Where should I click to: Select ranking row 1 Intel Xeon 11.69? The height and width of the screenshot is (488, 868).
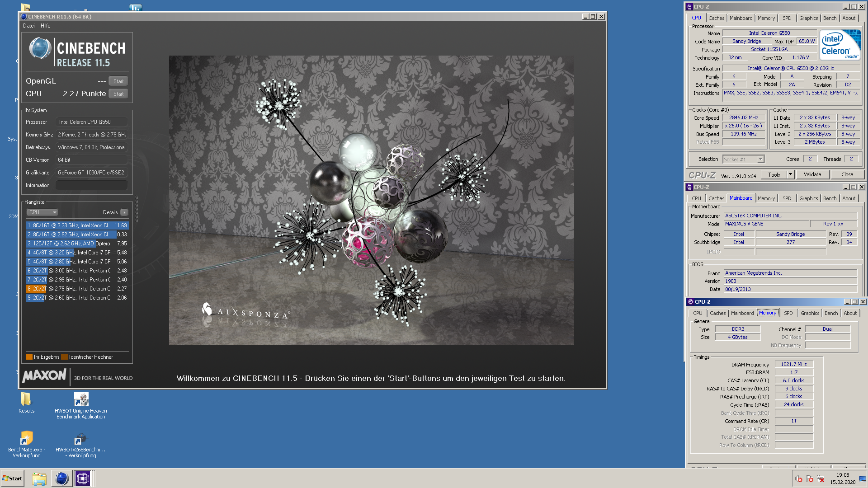pyautogui.click(x=77, y=225)
